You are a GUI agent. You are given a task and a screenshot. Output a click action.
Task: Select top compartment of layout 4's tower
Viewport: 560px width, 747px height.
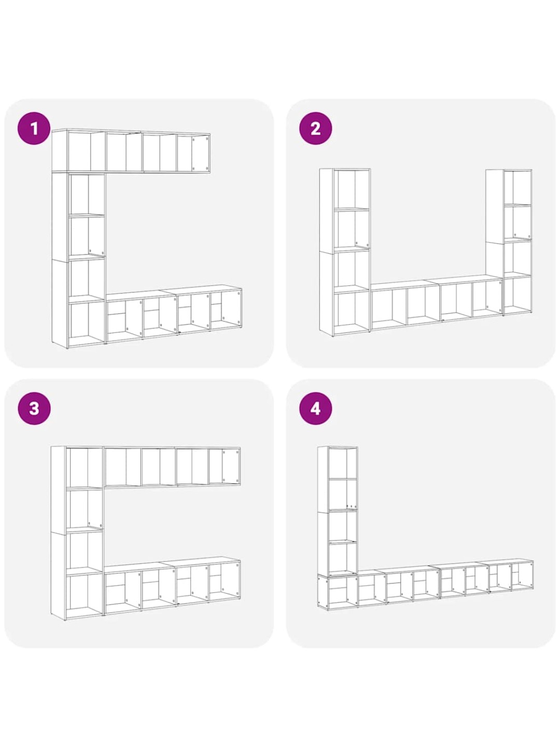342,463
